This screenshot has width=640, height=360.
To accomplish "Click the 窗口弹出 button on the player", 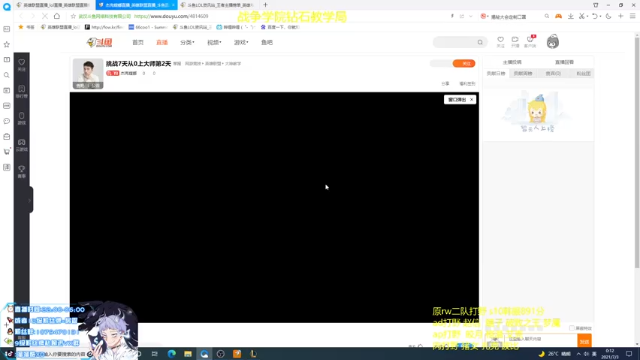I will point(457,100).
